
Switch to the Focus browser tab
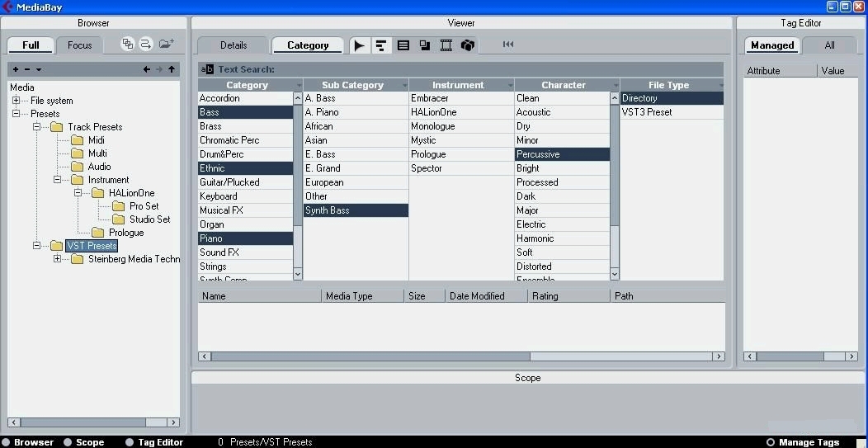[x=80, y=45]
